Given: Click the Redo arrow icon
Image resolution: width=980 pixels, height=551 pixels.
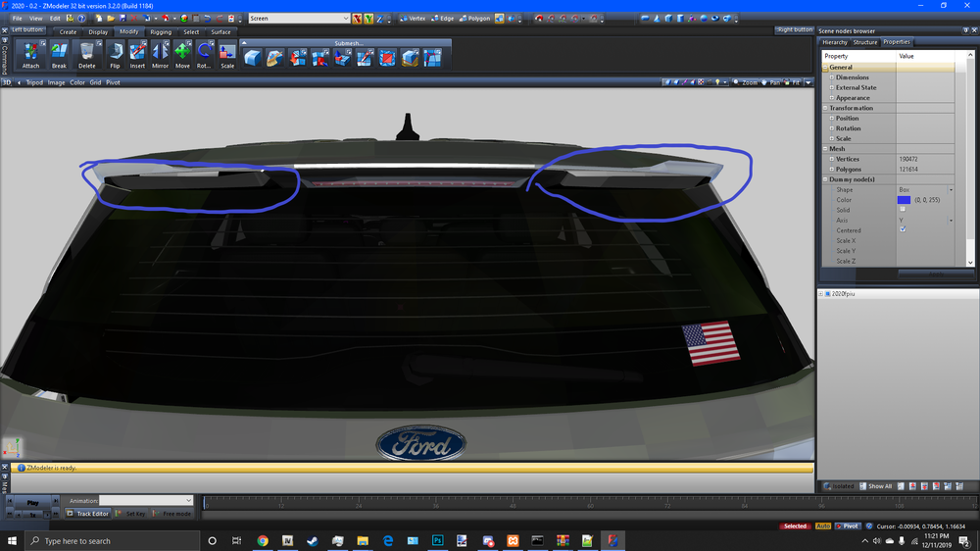Looking at the screenshot, I should pos(220,19).
